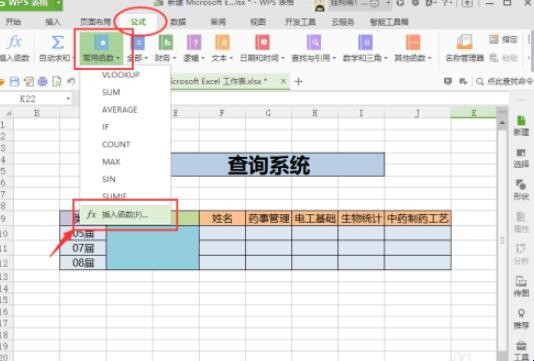Click the Undo arrow icon
Image resolution: width=534 pixels, height=361 pixels.
(x=71, y=81)
